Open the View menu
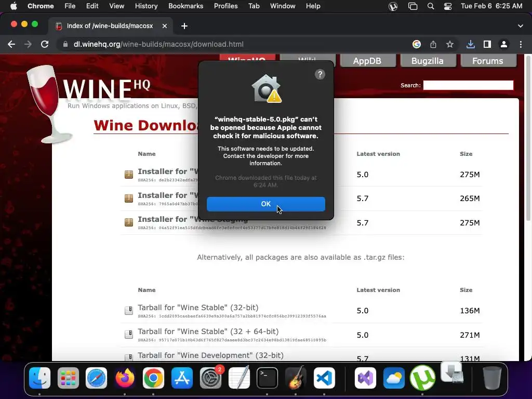Screen dimensions: 532x399 click(x=116, y=6)
